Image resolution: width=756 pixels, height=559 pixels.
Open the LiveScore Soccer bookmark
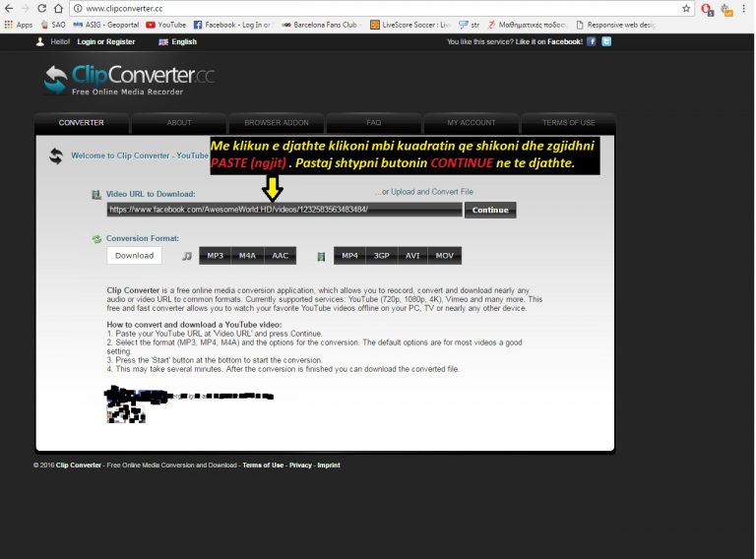(x=410, y=25)
